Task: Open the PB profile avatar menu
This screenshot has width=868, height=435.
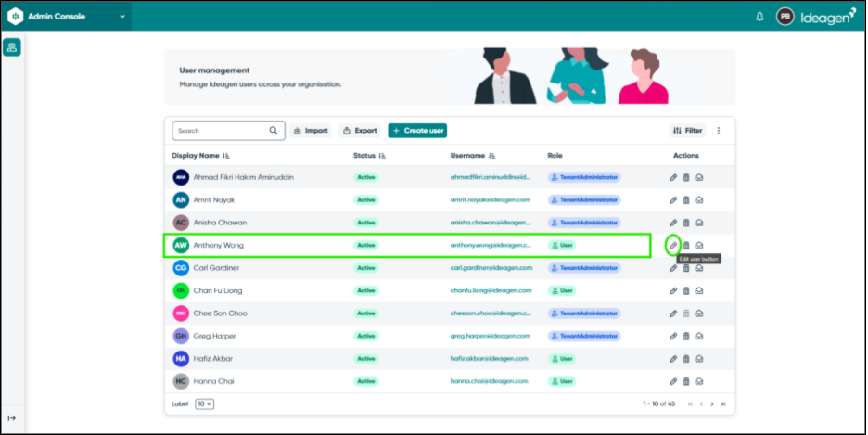Action: click(x=785, y=16)
